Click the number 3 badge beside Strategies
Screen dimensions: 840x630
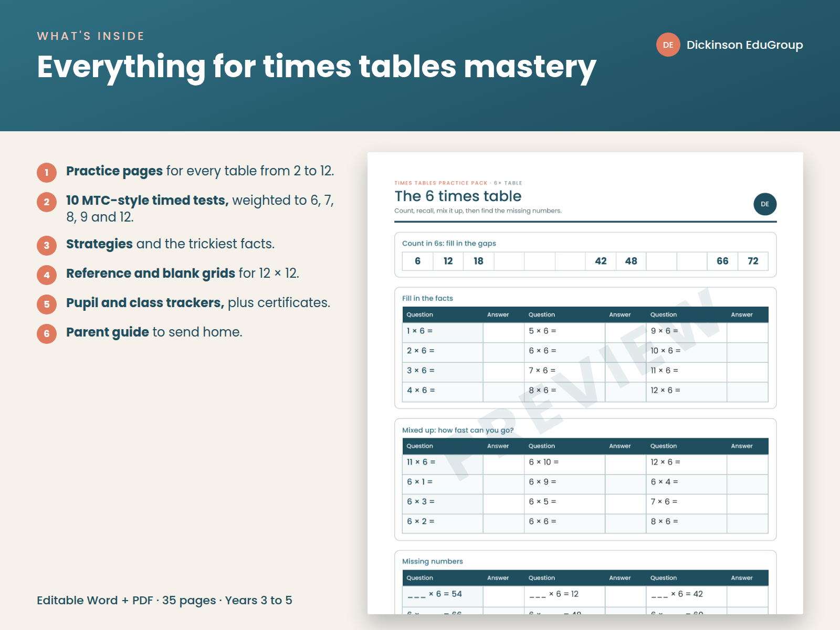47,245
